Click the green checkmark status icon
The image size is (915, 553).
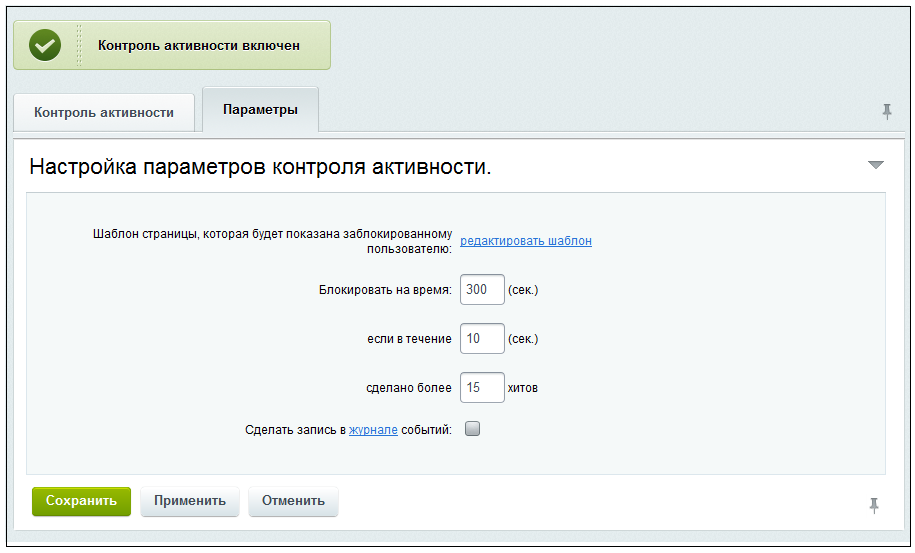click(45, 45)
